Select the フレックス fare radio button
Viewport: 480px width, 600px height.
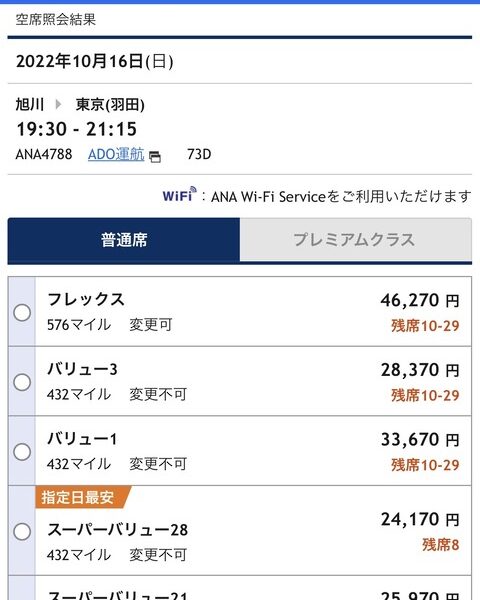(x=22, y=313)
